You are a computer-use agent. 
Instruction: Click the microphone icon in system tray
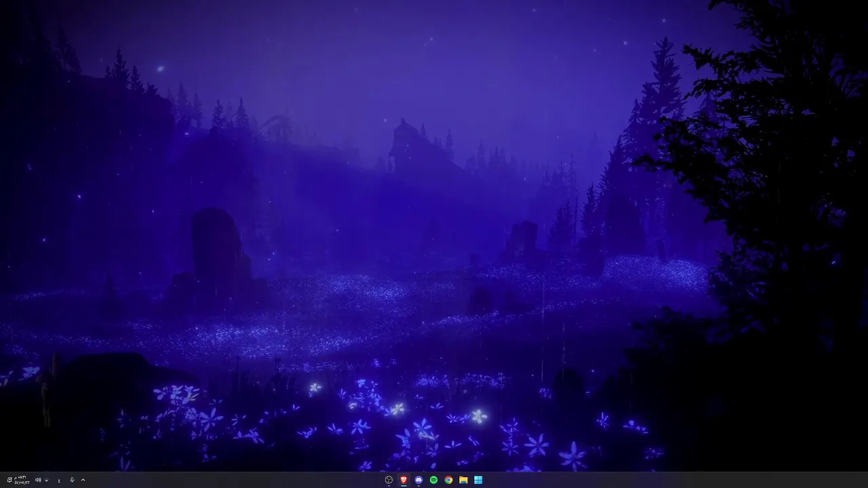tap(72, 480)
